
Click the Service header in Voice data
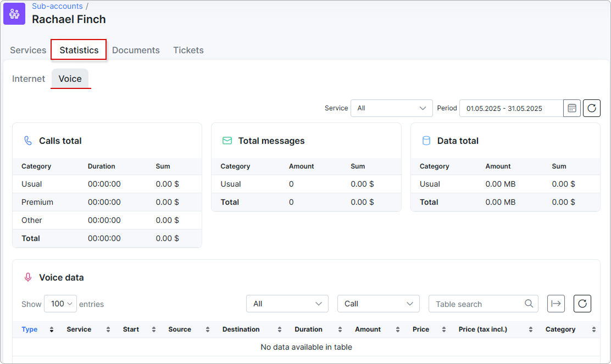pyautogui.click(x=79, y=329)
